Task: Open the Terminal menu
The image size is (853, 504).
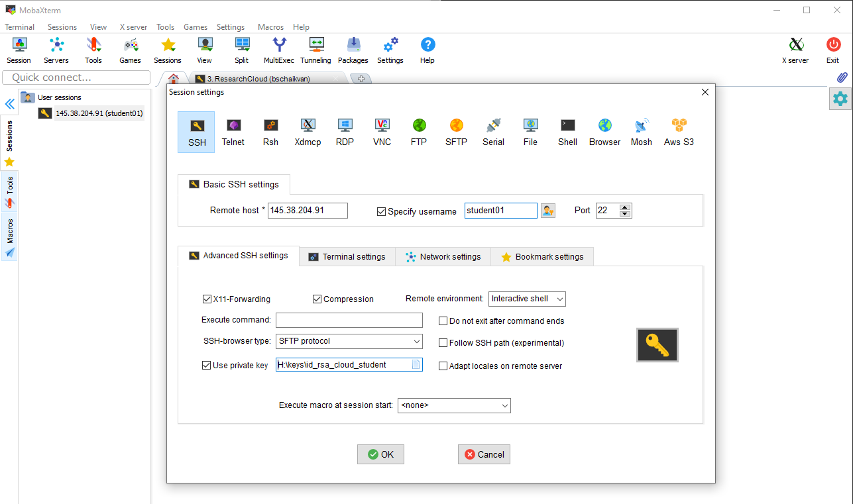Action: pos(20,27)
